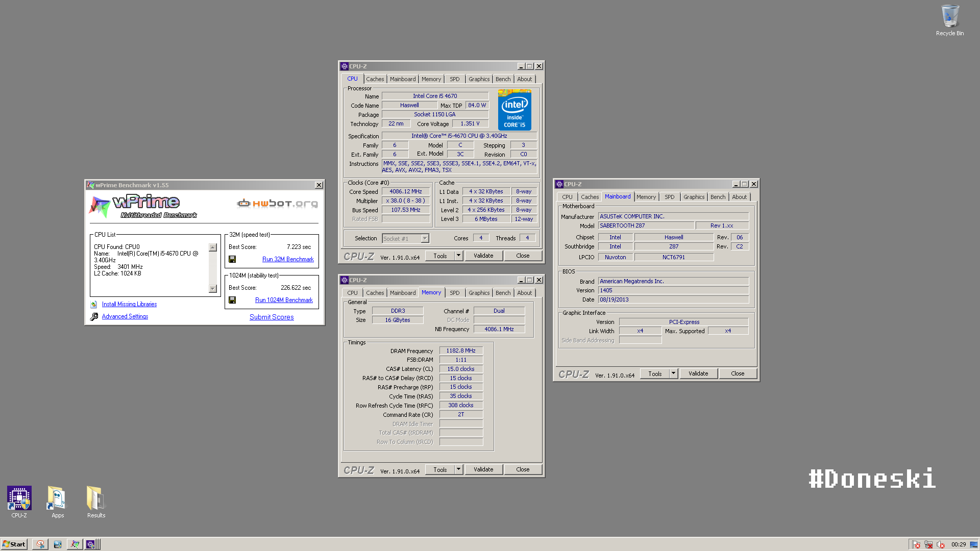Click the CPU List scrollbar up arrow
Image resolution: width=980 pixels, height=551 pixels.
pyautogui.click(x=213, y=247)
